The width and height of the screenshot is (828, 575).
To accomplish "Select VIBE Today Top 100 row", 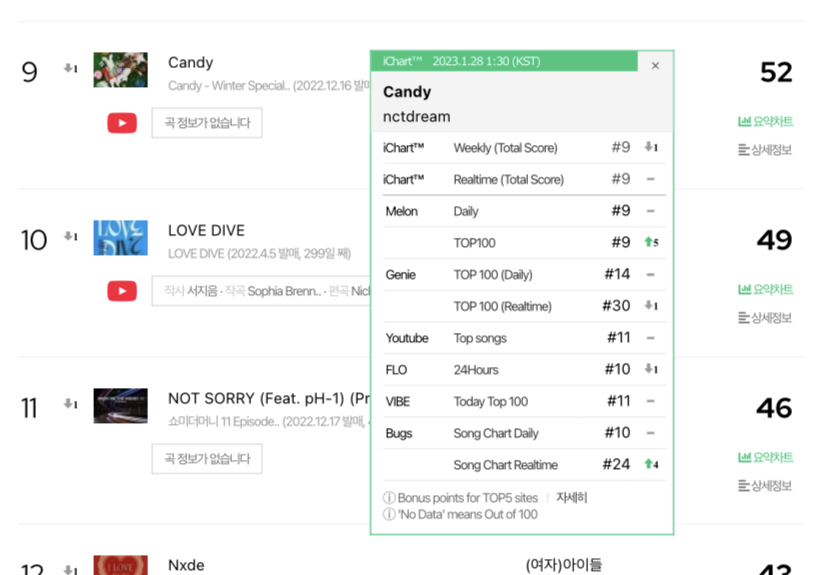I will click(524, 401).
